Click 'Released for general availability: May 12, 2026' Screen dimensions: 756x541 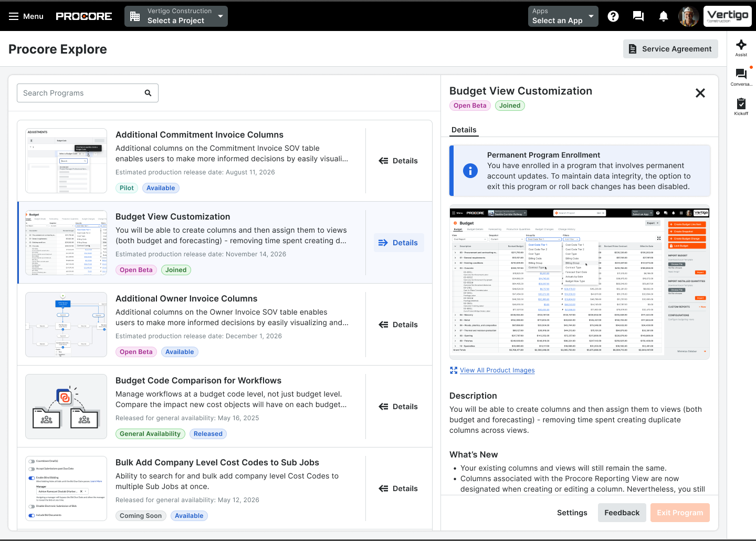click(187, 500)
